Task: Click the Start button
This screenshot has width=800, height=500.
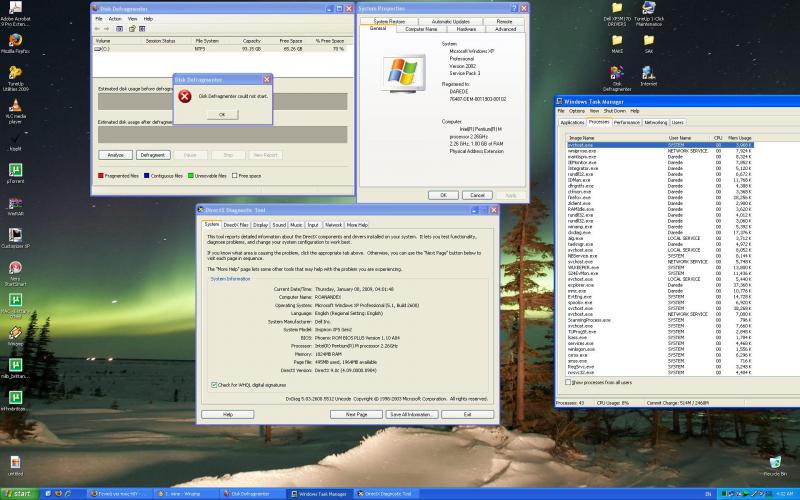Action: click(x=18, y=494)
